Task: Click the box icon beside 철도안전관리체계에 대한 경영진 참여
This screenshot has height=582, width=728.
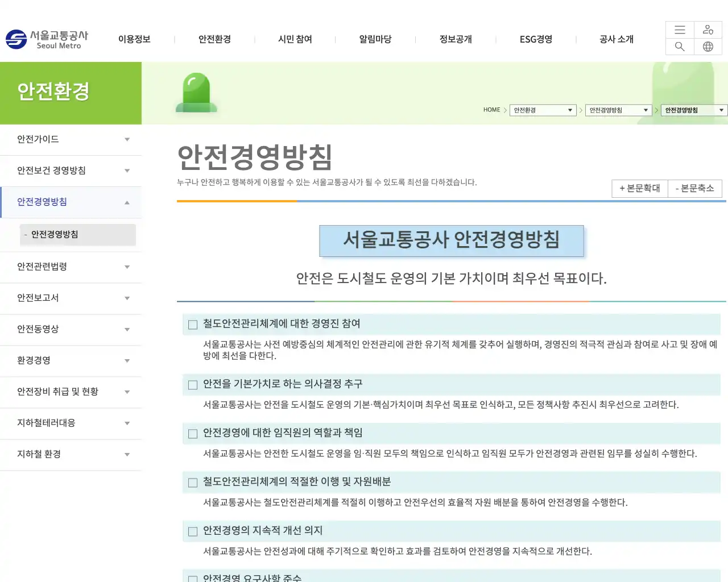Action: pos(193,325)
